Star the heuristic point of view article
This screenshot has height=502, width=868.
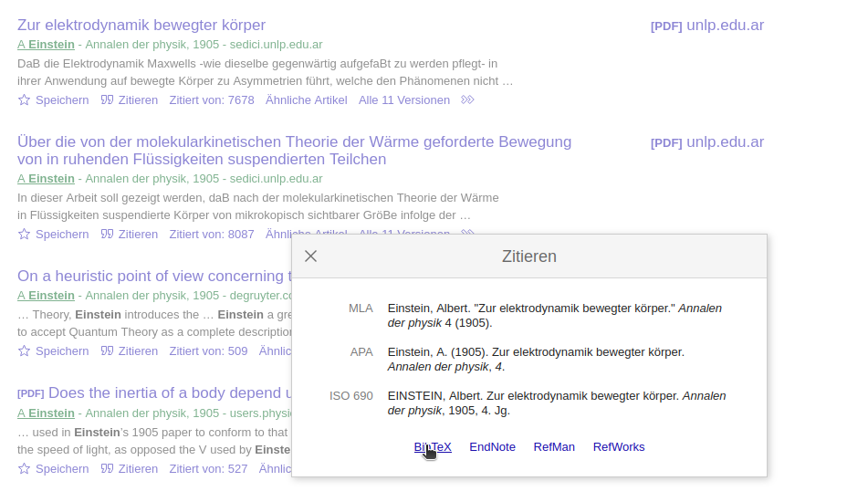[25, 351]
